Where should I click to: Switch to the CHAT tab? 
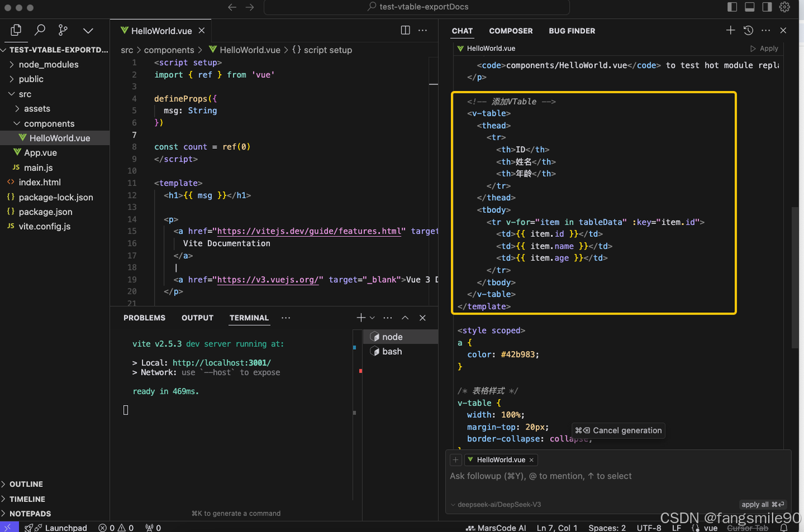[x=462, y=31]
